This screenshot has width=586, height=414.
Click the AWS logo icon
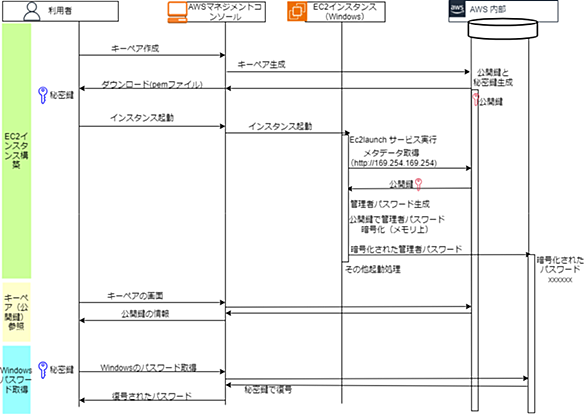coord(457,9)
